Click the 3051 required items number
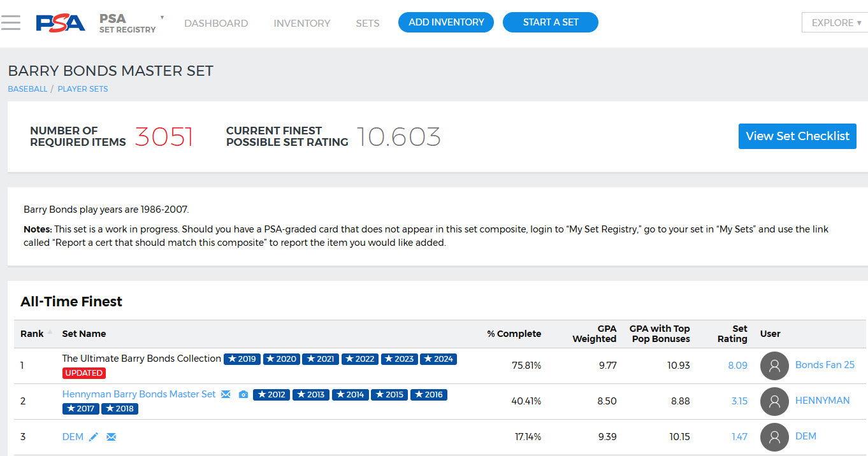Screen dimensions: 868x456 164,137
